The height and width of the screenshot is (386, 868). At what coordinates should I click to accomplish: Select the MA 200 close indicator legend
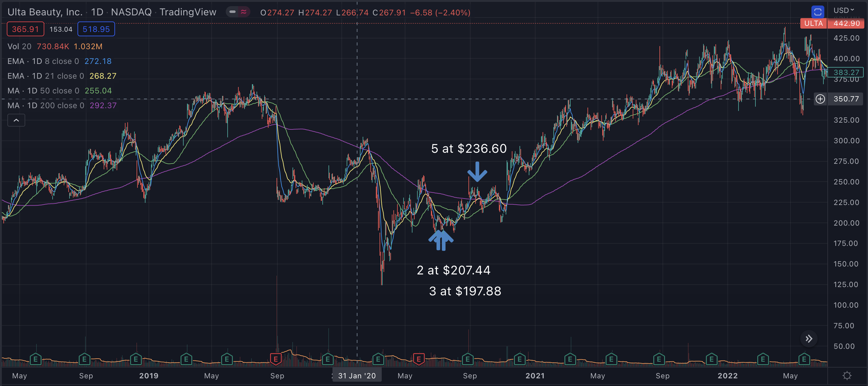[46, 106]
